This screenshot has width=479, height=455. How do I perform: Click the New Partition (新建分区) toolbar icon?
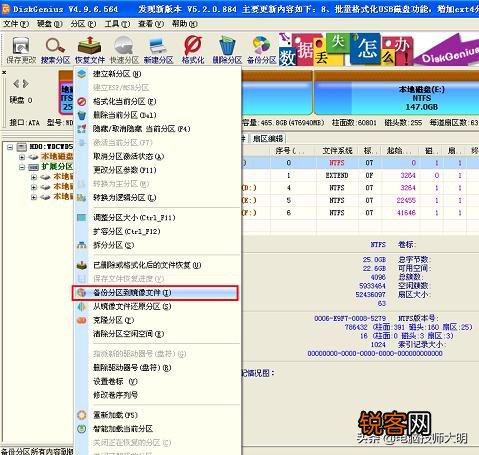(158, 50)
